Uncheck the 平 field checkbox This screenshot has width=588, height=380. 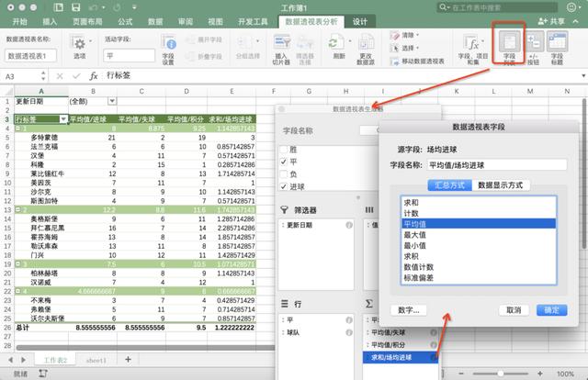tap(284, 162)
